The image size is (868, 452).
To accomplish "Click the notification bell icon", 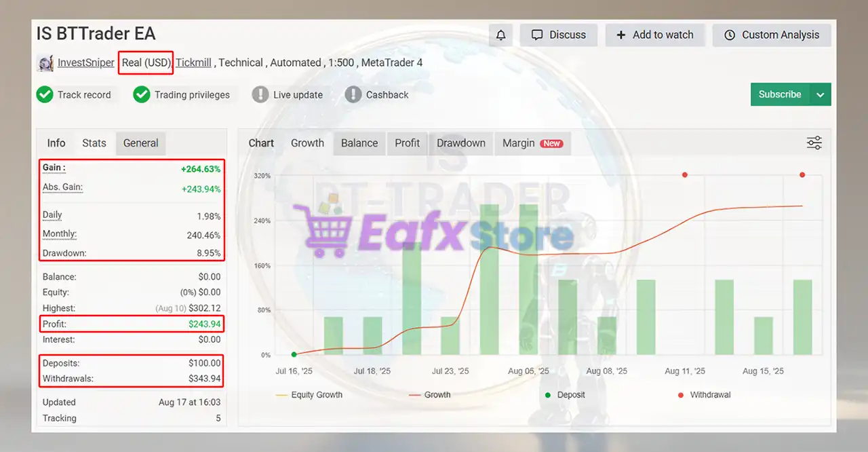I will [501, 35].
